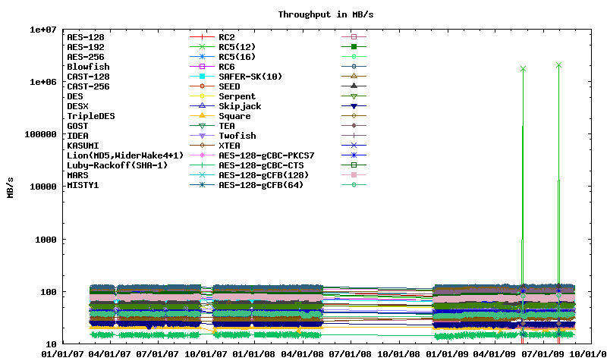Click the green filled square for RC5(12)
The image size is (607, 364).
click(x=354, y=46)
